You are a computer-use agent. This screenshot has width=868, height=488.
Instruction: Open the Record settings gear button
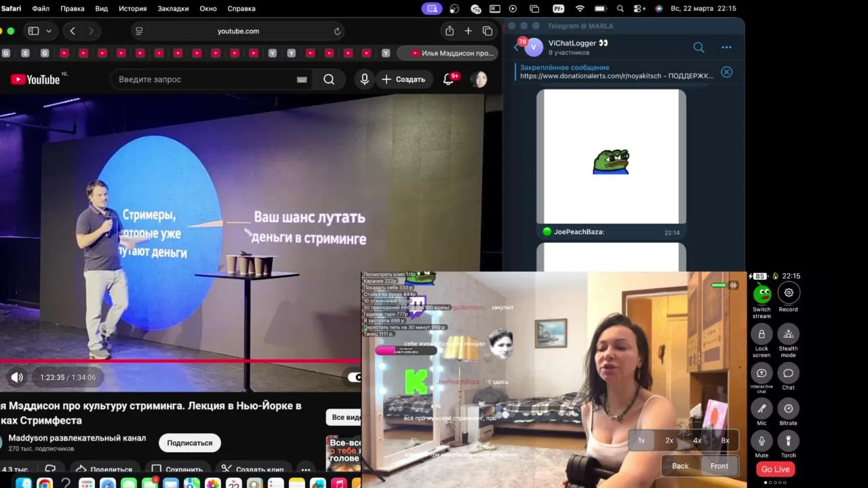pos(788,293)
